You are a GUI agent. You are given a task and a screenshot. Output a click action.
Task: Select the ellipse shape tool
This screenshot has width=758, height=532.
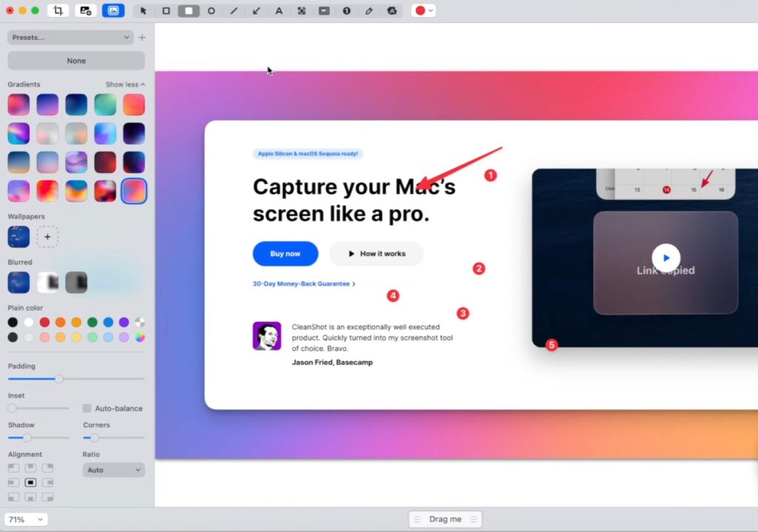211,10
